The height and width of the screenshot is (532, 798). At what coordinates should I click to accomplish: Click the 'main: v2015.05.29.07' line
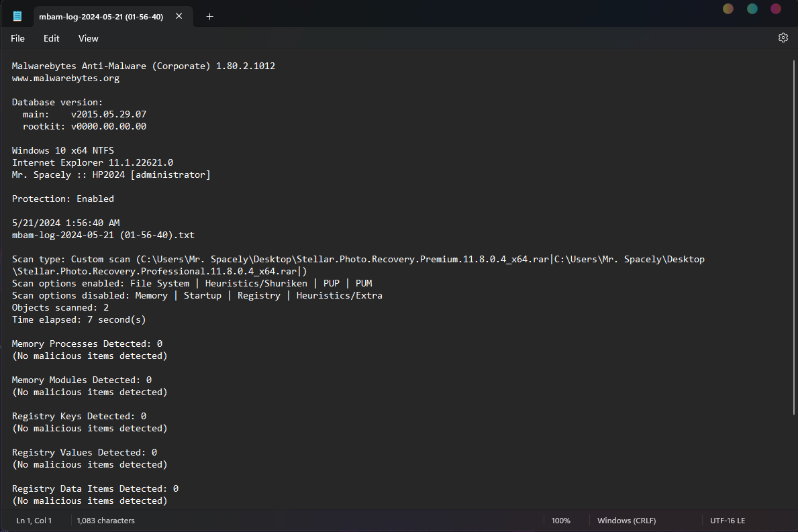pyautogui.click(x=85, y=115)
